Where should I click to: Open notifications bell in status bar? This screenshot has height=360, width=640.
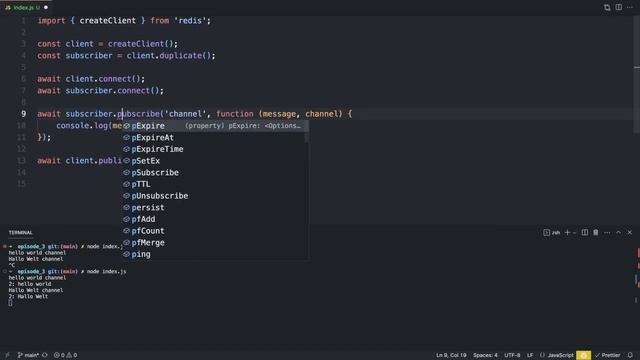630,355
